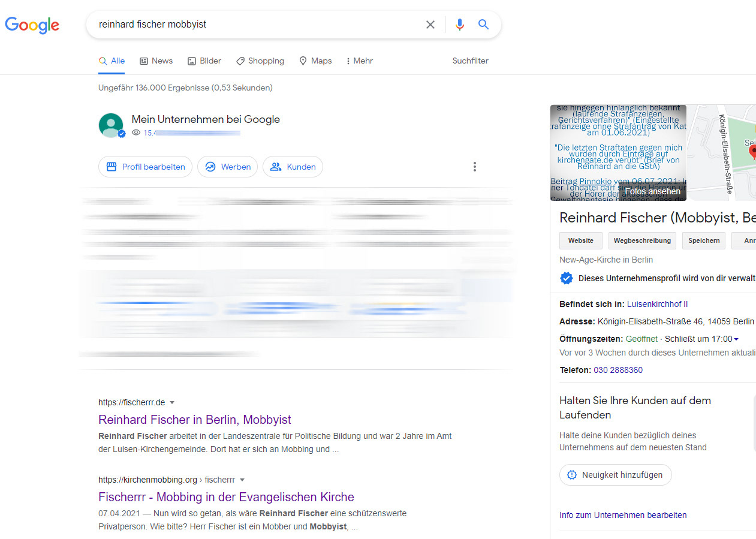Click the https://fischerrr.de URL text
Image resolution: width=756 pixels, height=539 pixels.
pos(131,403)
